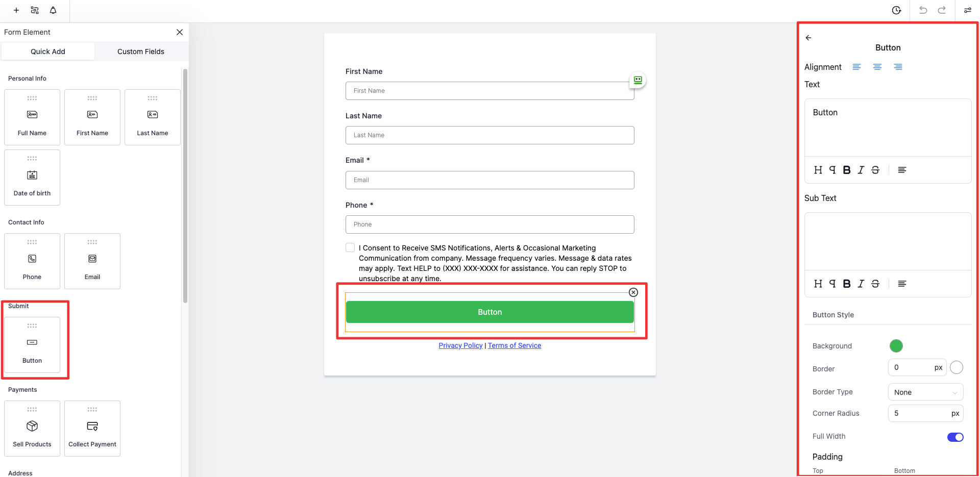Go back with the left arrow icon
Image resolution: width=980 pixels, height=477 pixels.
pyautogui.click(x=808, y=38)
